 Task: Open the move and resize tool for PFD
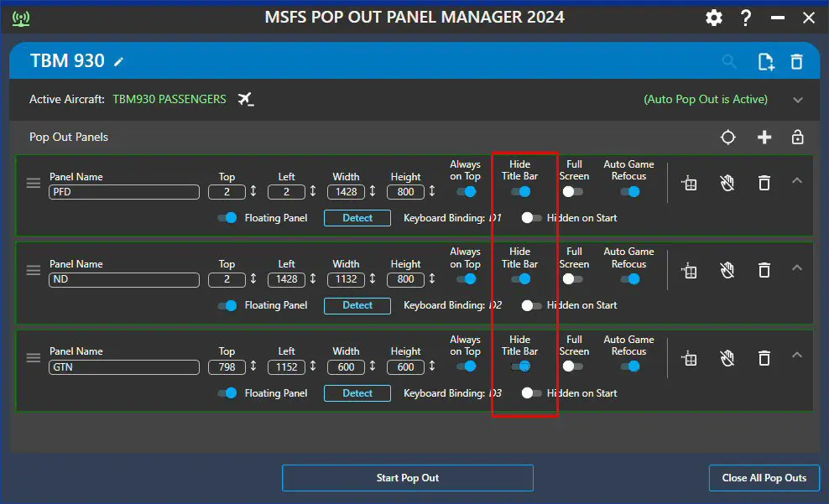[x=689, y=184]
